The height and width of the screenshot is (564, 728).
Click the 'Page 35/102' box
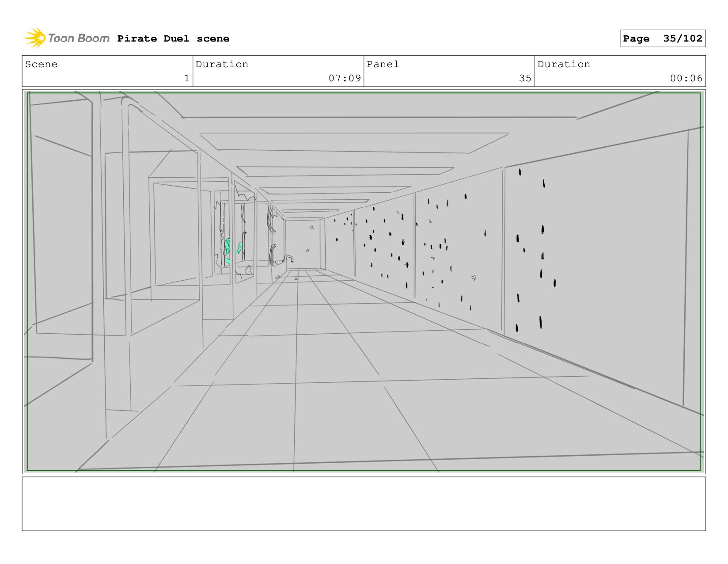[x=663, y=38]
